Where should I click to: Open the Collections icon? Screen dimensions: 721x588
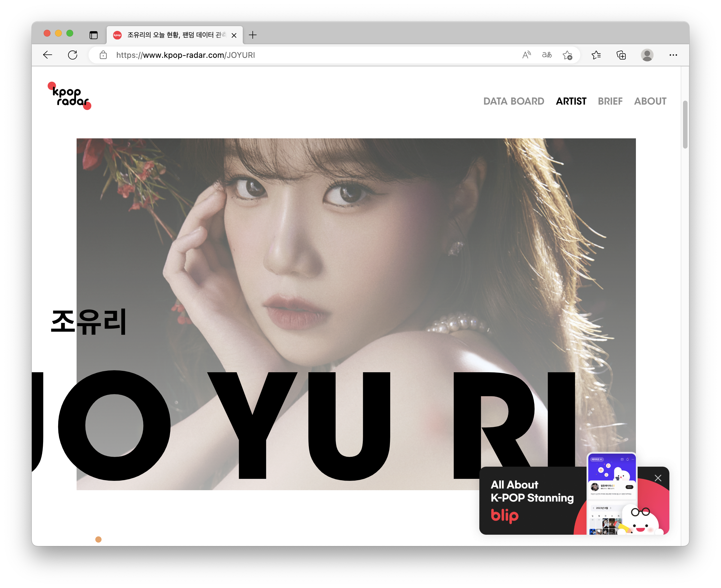click(621, 55)
